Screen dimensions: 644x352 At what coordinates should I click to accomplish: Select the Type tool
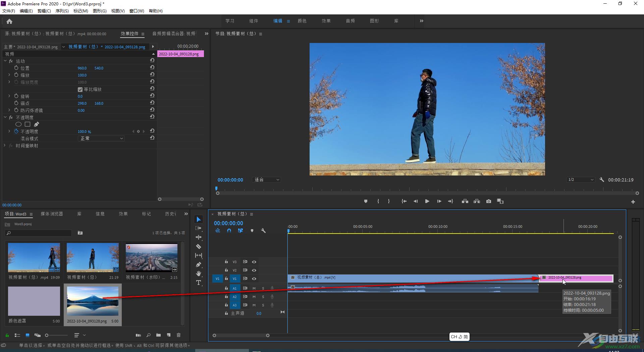pyautogui.click(x=199, y=283)
